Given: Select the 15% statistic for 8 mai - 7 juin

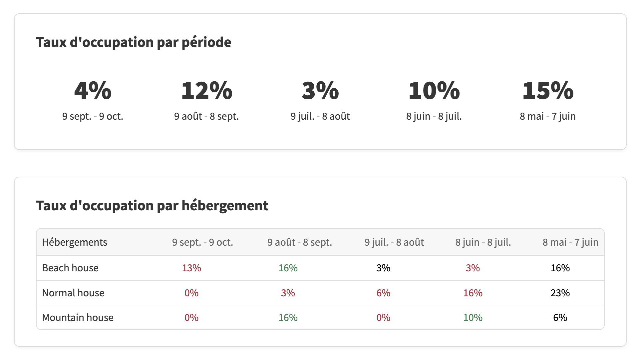Looking at the screenshot, I should [x=548, y=91].
